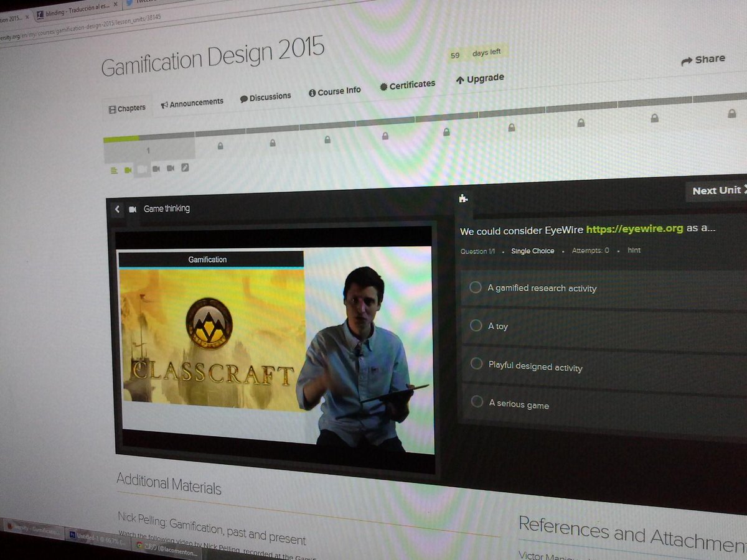
Task: Click the locked chapter 5 padlock icon
Action: coord(385,136)
